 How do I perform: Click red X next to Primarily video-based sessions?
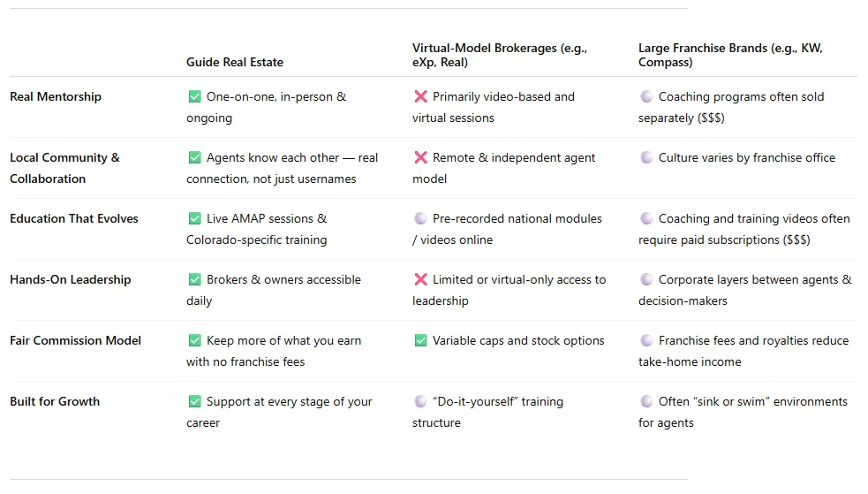pos(420,96)
